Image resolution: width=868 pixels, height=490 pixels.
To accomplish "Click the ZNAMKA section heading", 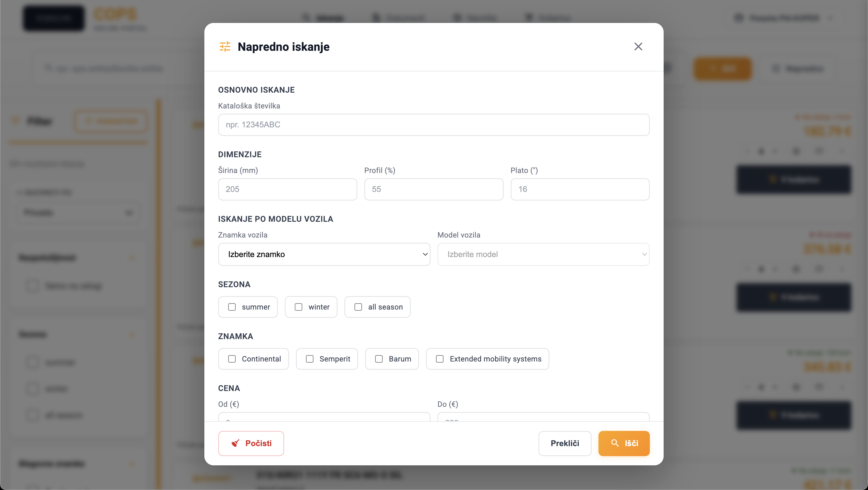I will tap(236, 337).
